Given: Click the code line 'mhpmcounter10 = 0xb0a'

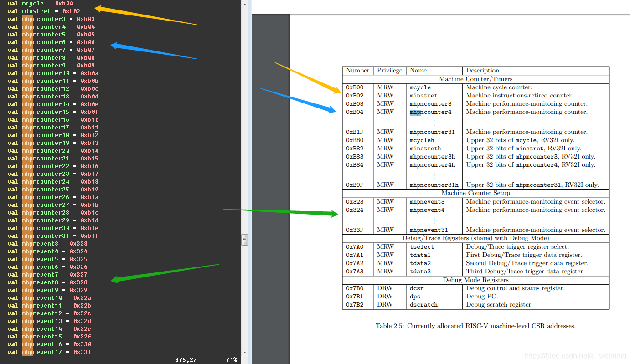Looking at the screenshot, I should (60, 73).
